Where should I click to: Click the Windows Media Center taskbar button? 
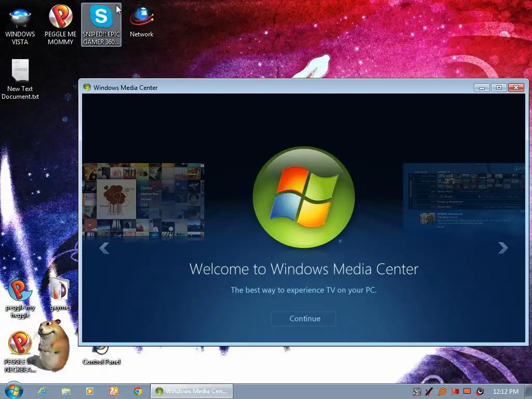pyautogui.click(x=192, y=391)
